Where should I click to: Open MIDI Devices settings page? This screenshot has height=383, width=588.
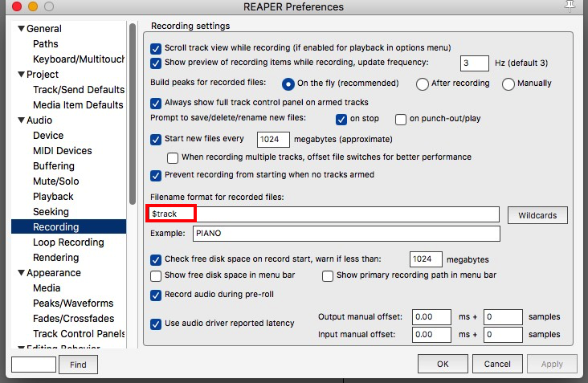pyautogui.click(x=62, y=151)
